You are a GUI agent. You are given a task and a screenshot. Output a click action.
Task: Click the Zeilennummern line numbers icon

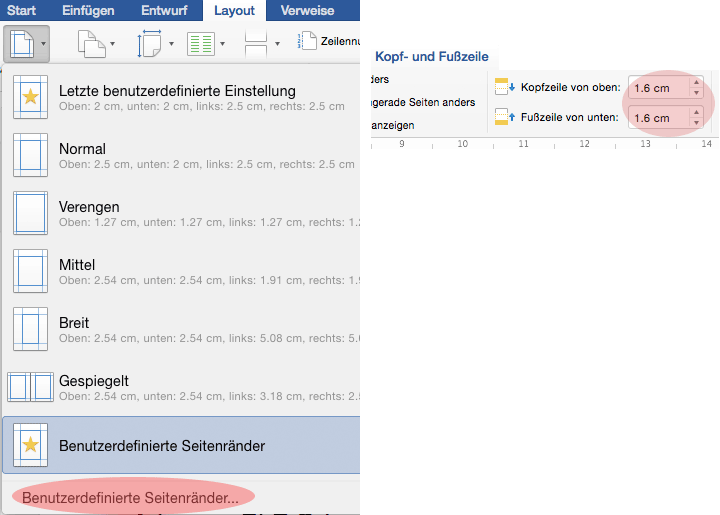pyautogui.click(x=305, y=43)
